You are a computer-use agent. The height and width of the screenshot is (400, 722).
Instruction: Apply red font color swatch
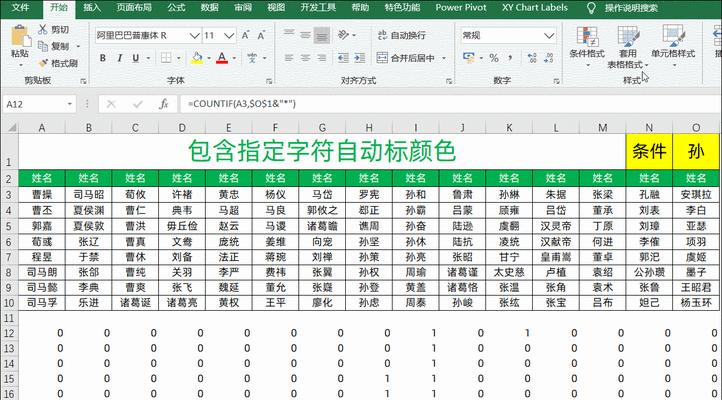tap(222, 58)
